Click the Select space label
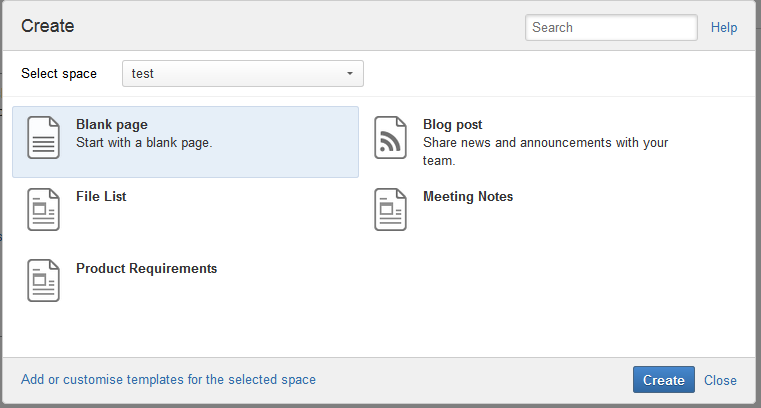 pyautogui.click(x=59, y=74)
